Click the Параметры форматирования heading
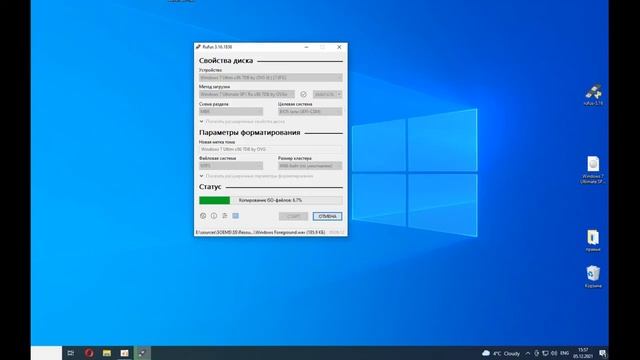640x360 pixels. (x=249, y=133)
